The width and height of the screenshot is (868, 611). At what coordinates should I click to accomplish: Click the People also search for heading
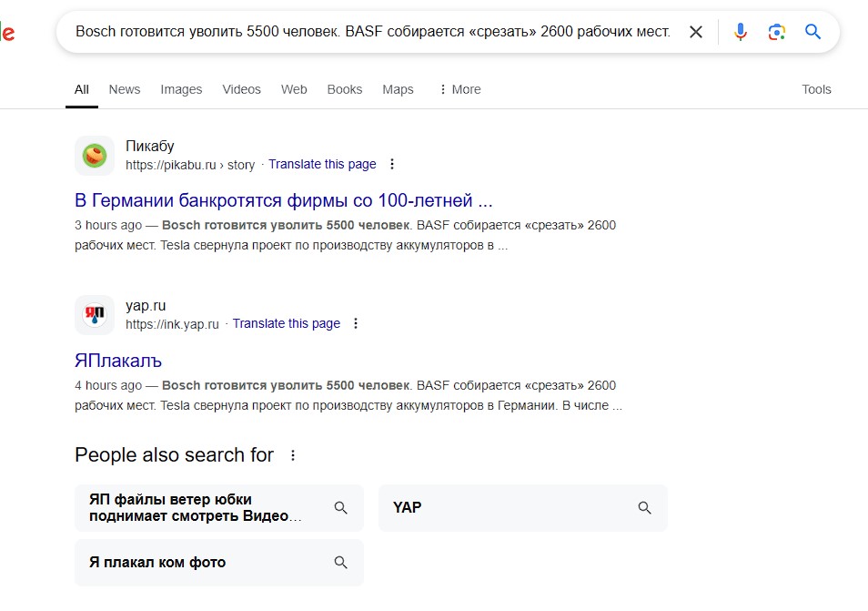click(175, 455)
